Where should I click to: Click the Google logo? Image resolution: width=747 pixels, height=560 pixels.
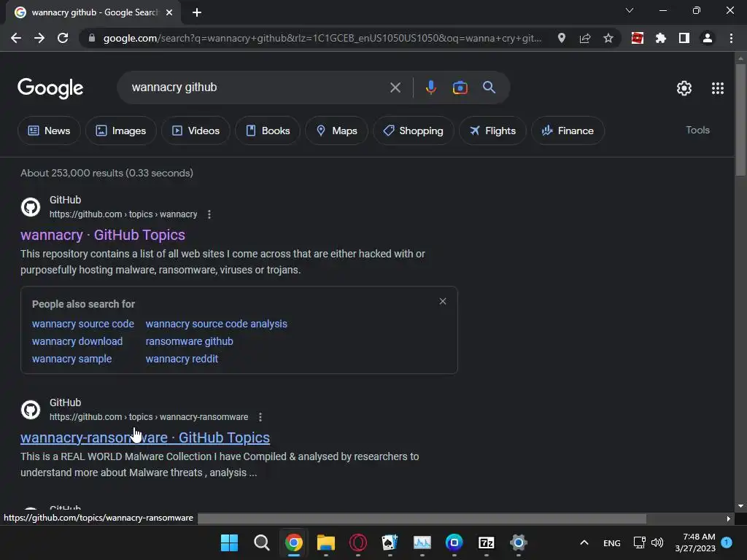[x=50, y=88]
